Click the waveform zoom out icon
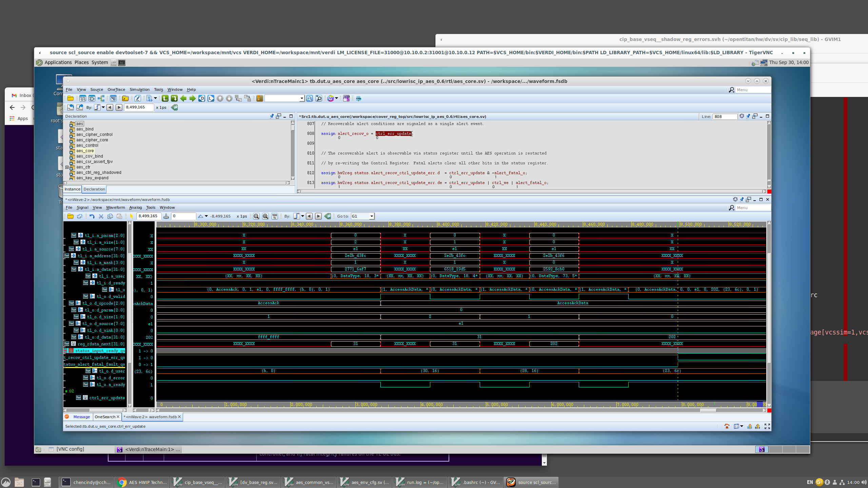 tap(256, 216)
